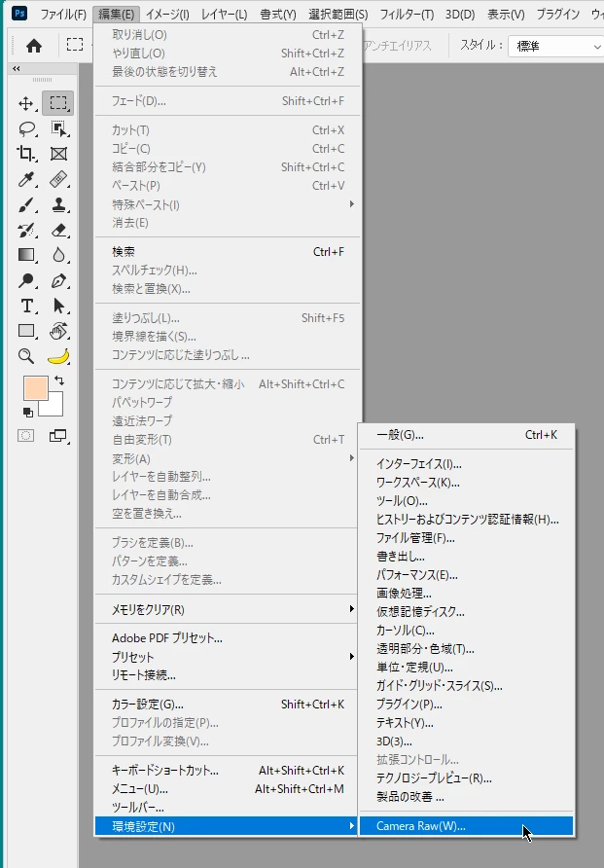Select the Hand tool

pos(58,331)
